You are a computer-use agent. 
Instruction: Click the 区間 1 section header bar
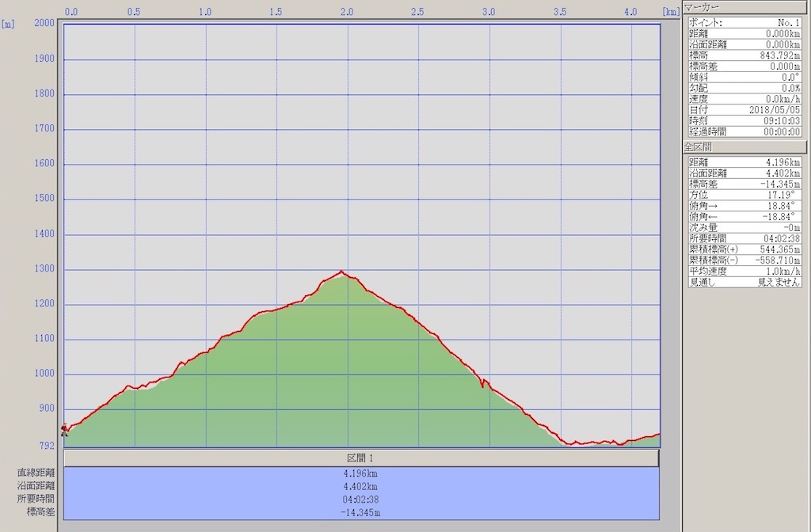point(361,458)
